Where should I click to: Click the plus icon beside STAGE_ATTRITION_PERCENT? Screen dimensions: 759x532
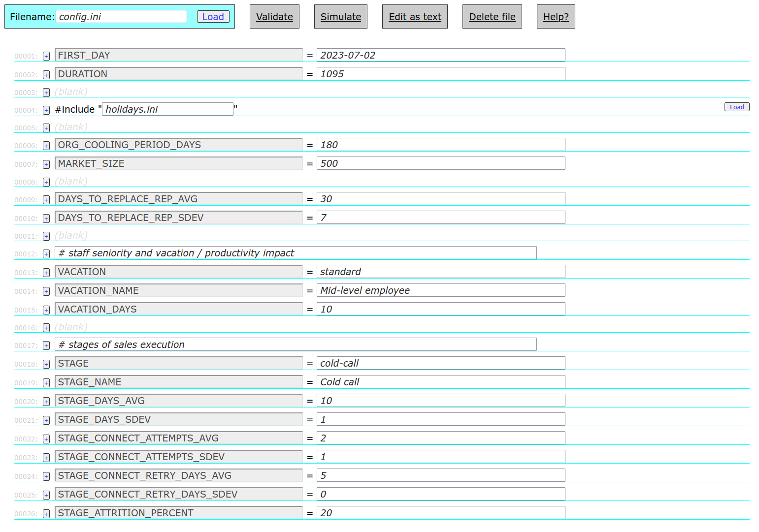tap(46, 514)
